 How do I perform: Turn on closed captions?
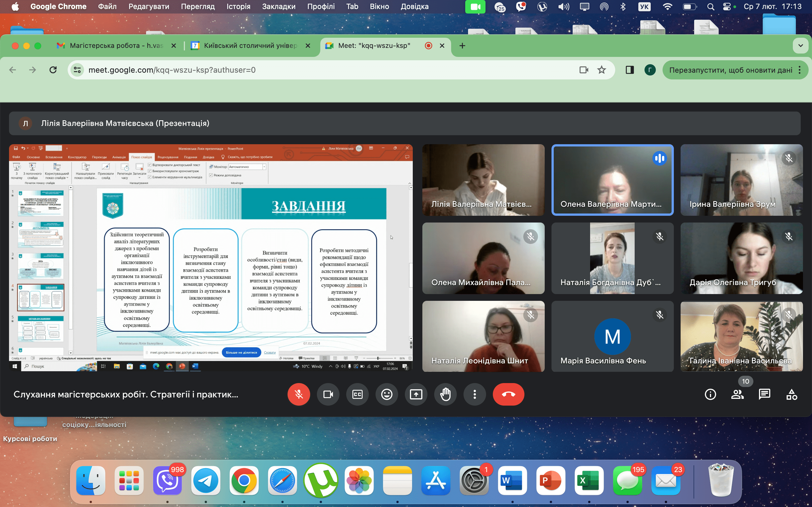click(x=357, y=394)
